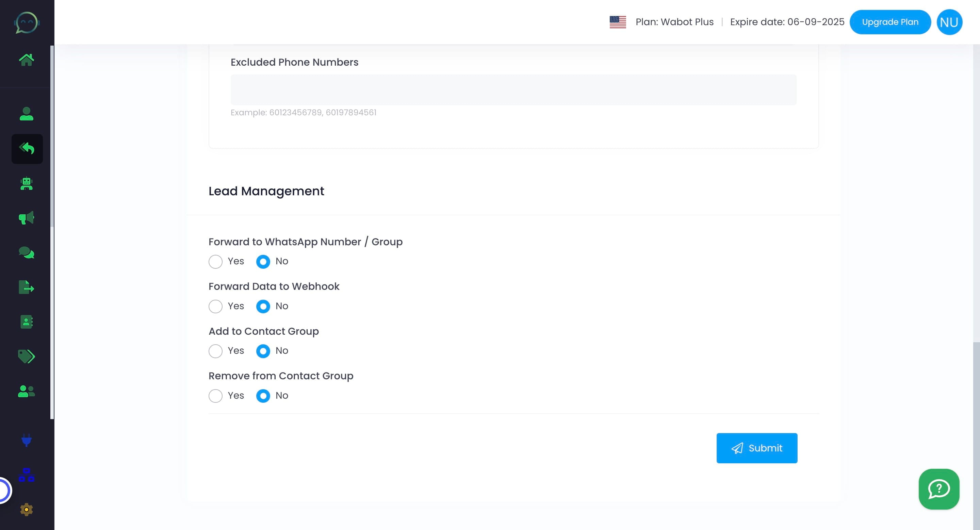Viewport: 980px width, 530px height.
Task: Open the auto-reply arrows icon
Action: 27,149
